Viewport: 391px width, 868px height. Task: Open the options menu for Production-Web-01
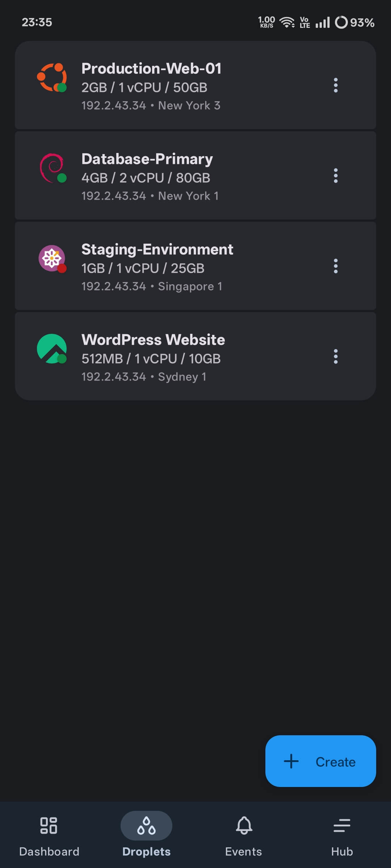pyautogui.click(x=336, y=85)
